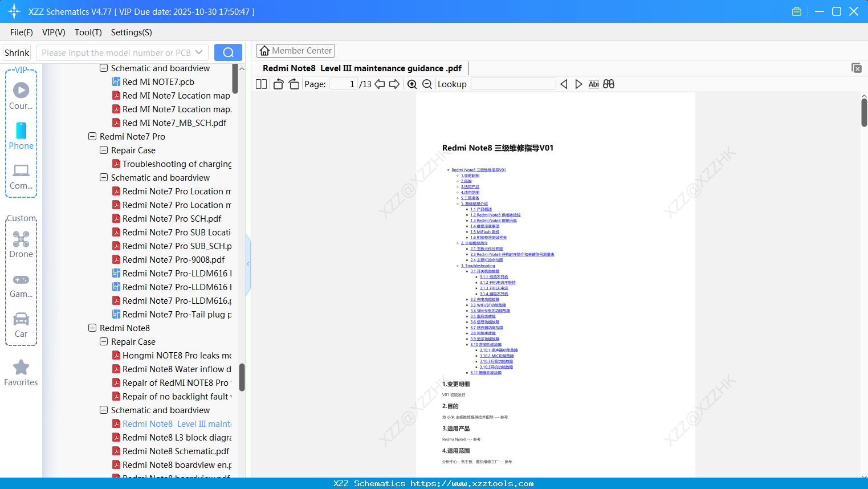Open the model number dropdown arrow
The image size is (868, 489).
[x=199, y=52]
